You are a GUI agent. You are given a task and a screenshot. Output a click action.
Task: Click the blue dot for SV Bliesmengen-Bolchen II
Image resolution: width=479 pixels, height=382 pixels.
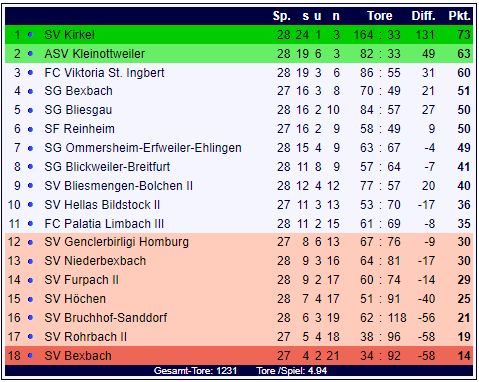[x=30, y=186]
